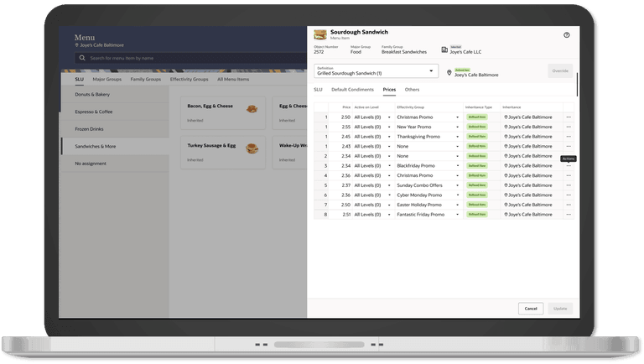Click the Bacon, Egg & Cheese sandwich icon
Viewport: 644px width, 364px height.
coord(252,108)
